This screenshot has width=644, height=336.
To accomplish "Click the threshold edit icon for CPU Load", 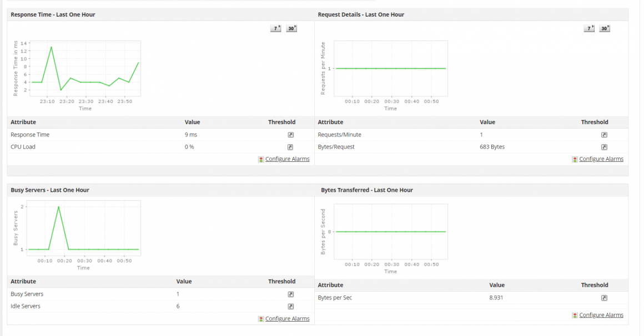I will 290,147.
